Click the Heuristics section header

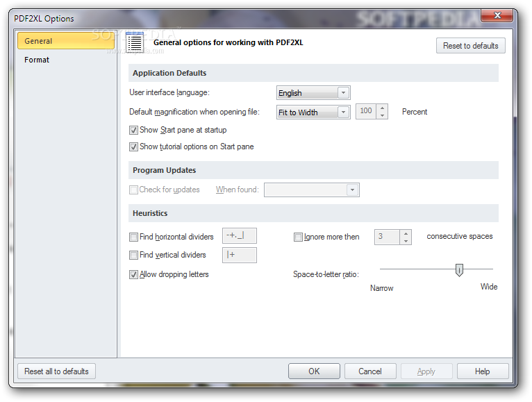click(x=313, y=213)
